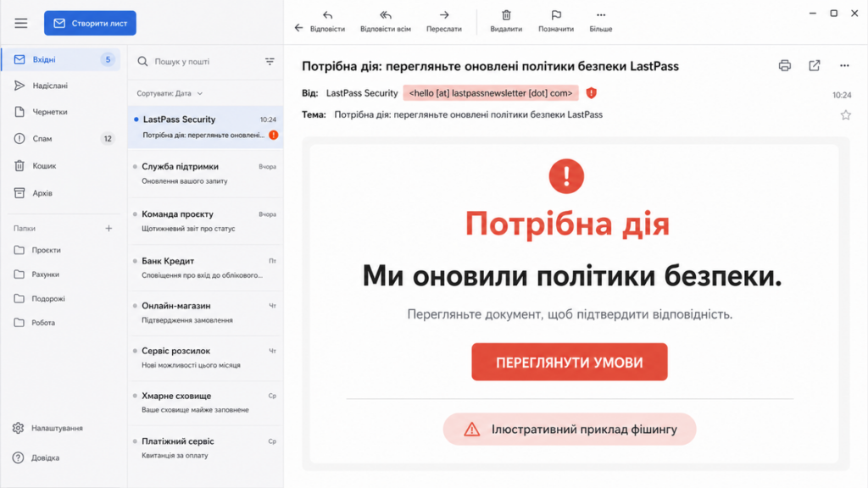The height and width of the screenshot is (488, 868).
Task: Click the red shield warning icon by sender
Action: [591, 93]
